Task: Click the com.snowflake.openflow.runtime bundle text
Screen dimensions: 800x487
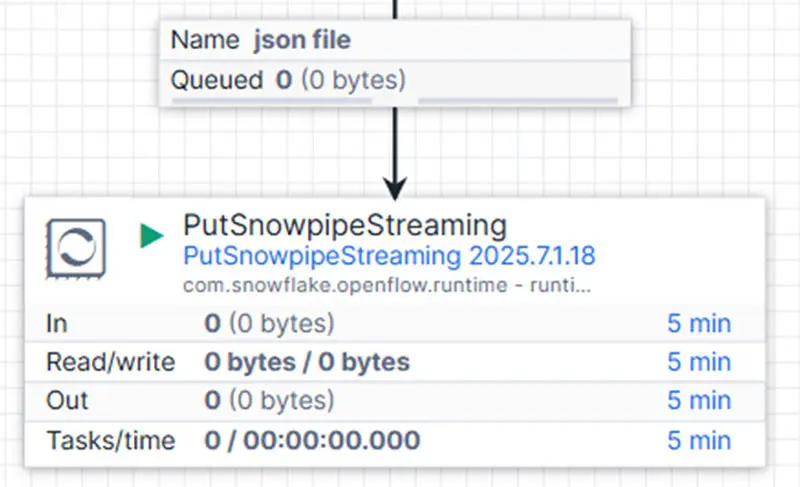Action: pyautogui.click(x=387, y=285)
